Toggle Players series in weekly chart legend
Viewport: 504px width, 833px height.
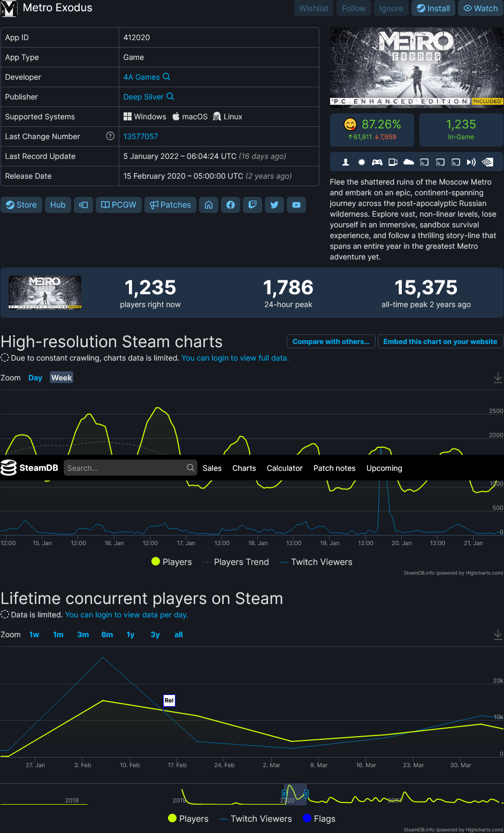point(172,562)
